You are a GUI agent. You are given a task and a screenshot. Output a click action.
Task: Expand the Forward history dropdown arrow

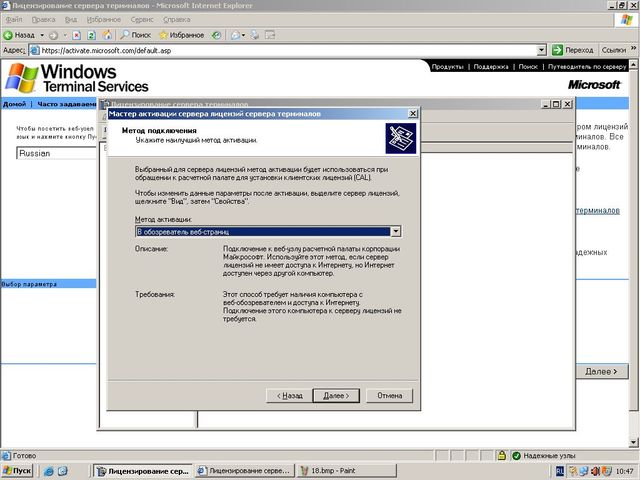[64, 35]
